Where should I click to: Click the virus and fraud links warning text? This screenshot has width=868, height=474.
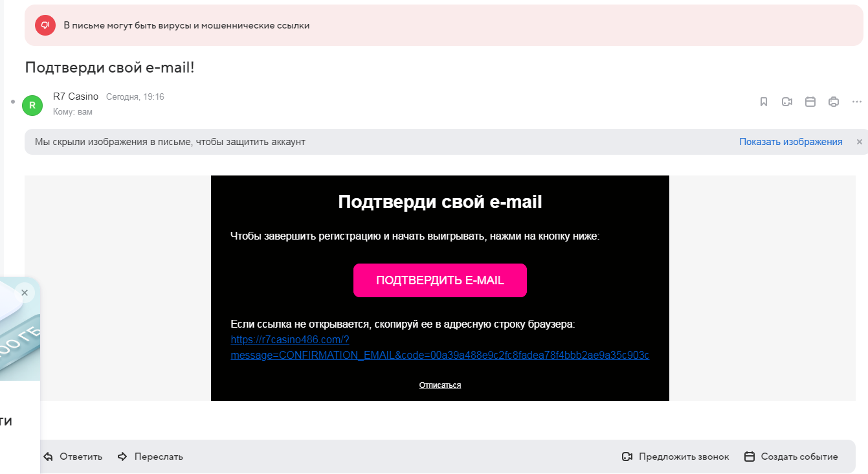186,26
